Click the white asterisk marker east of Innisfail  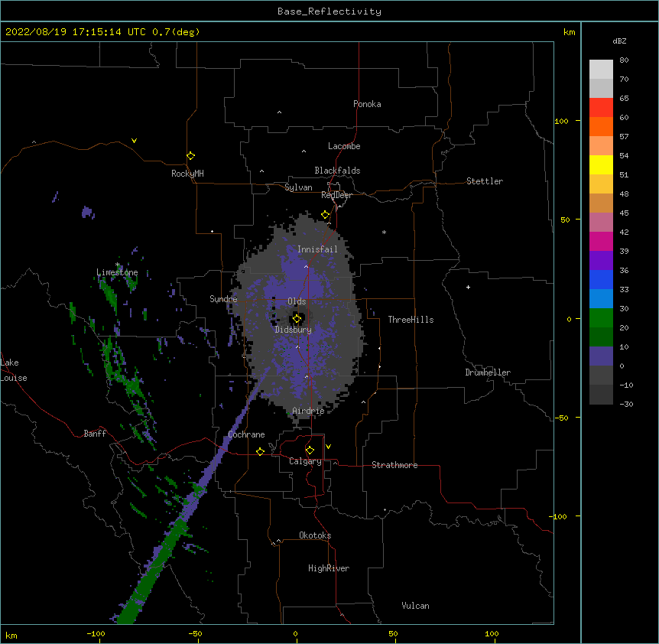pyautogui.click(x=384, y=232)
